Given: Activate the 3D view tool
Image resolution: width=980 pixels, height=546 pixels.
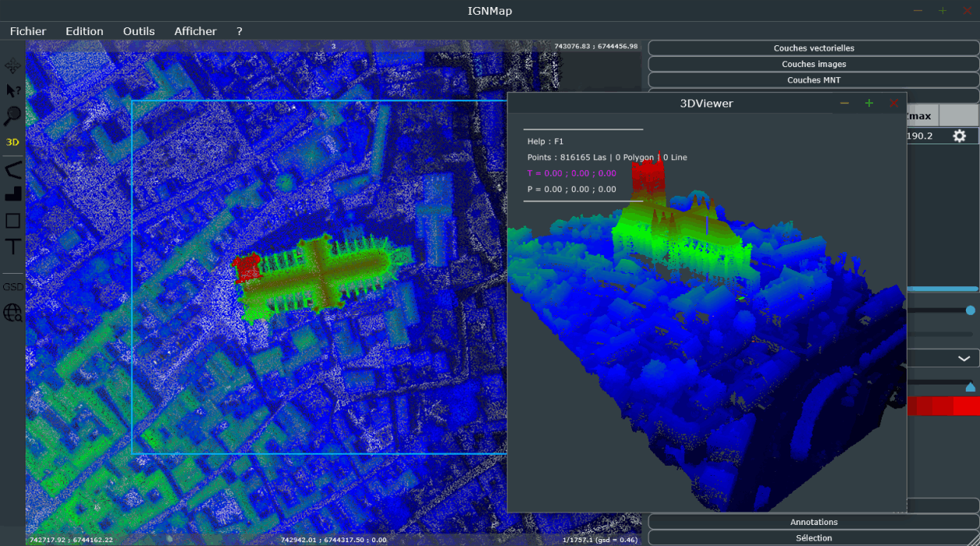Looking at the screenshot, I should point(12,142).
